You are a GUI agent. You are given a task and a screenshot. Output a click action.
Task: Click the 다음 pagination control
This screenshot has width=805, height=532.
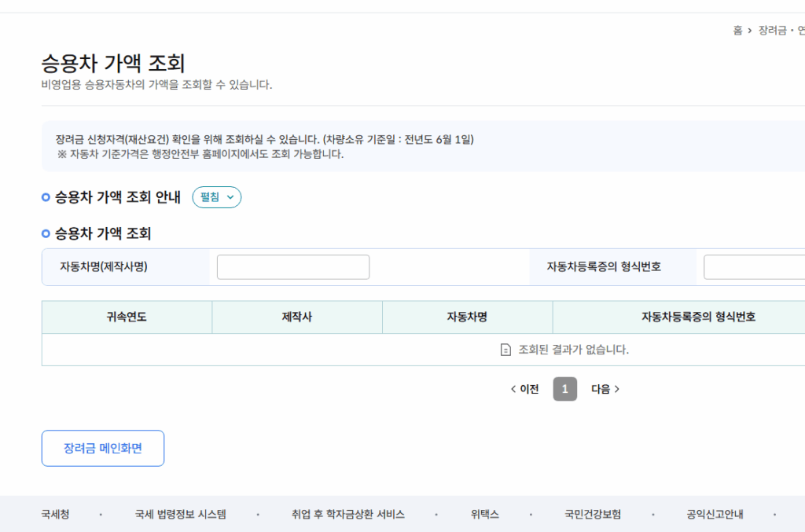(x=607, y=388)
